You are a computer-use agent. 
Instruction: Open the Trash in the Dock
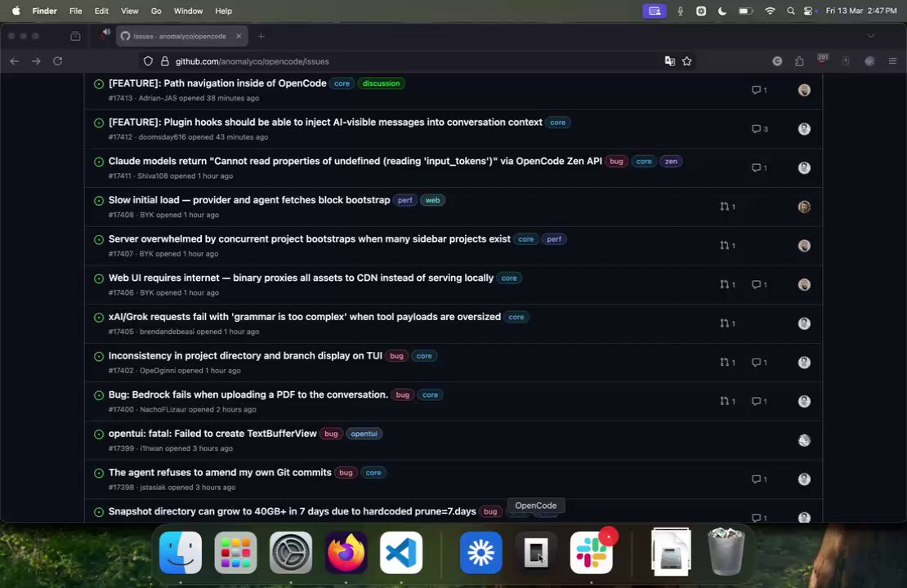726,553
